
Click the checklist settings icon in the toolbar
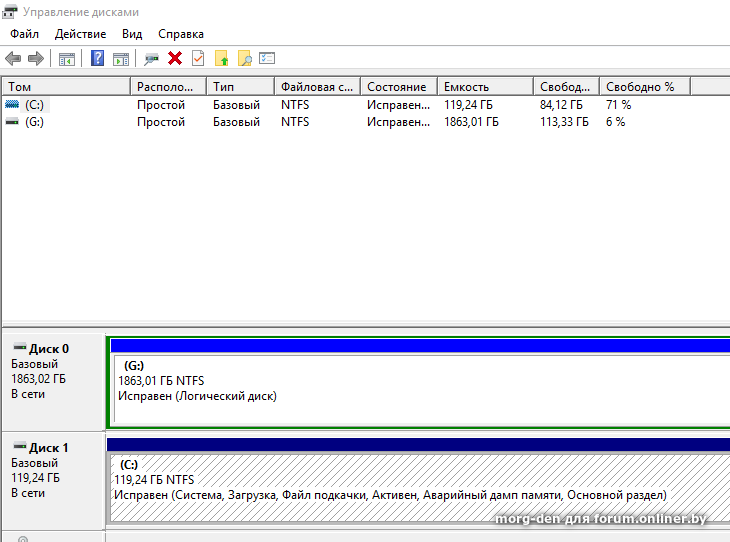point(267,59)
